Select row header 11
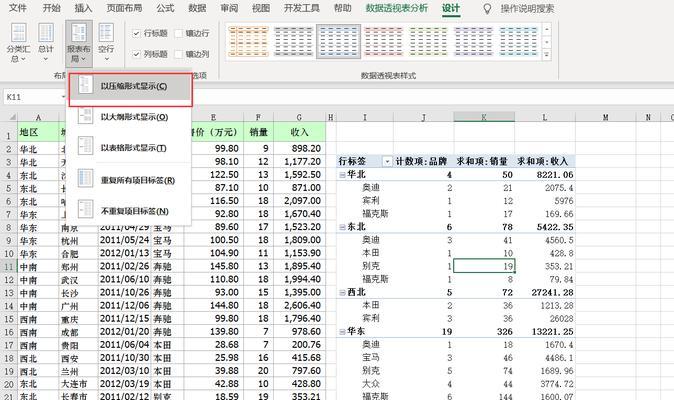Image resolution: width=674 pixels, height=400 pixels. (x=9, y=267)
